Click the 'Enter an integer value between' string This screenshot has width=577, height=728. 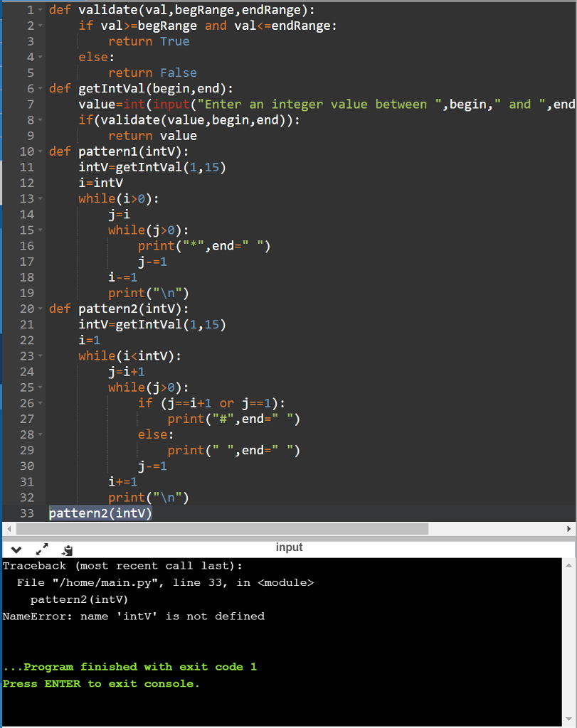click(315, 104)
